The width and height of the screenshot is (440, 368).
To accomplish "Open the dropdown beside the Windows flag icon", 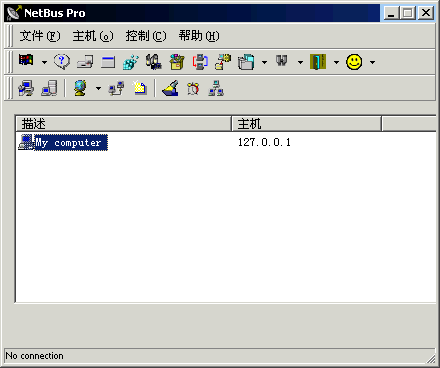I will click(x=44, y=62).
